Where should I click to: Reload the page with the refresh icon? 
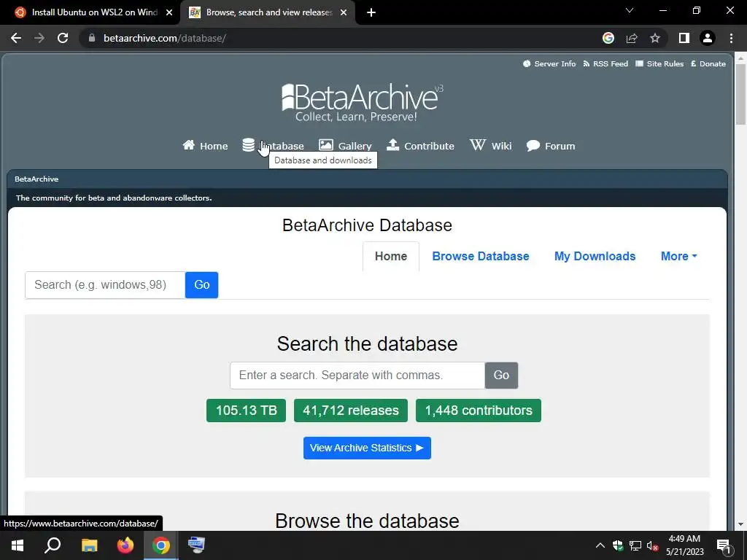(x=63, y=38)
